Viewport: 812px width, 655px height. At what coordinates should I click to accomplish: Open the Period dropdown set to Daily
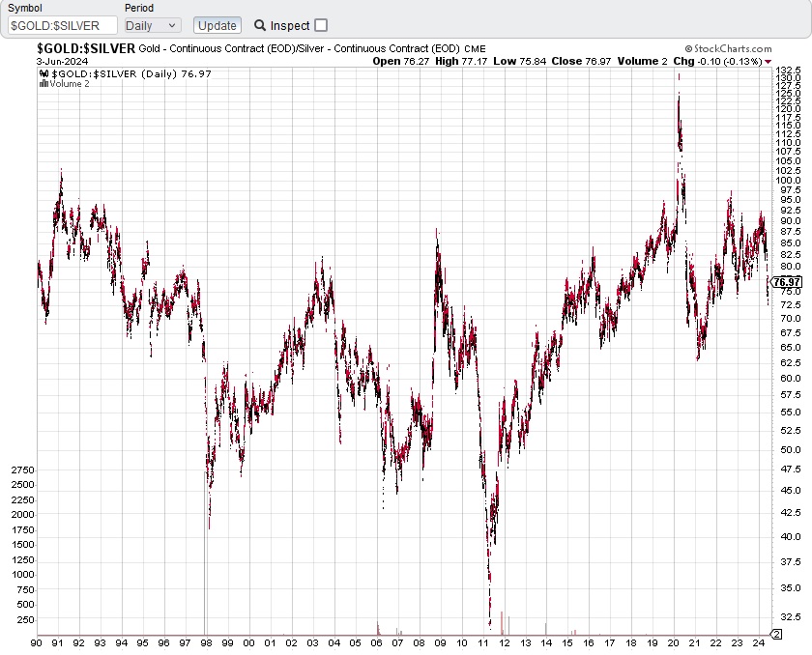pyautogui.click(x=152, y=25)
